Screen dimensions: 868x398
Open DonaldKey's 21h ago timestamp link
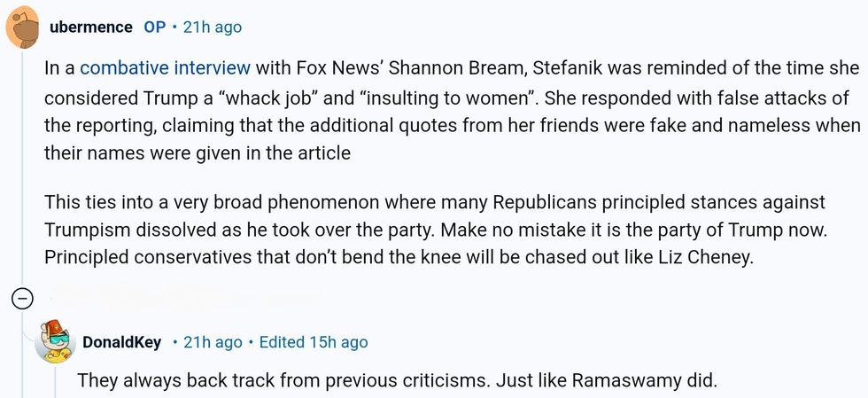207,342
